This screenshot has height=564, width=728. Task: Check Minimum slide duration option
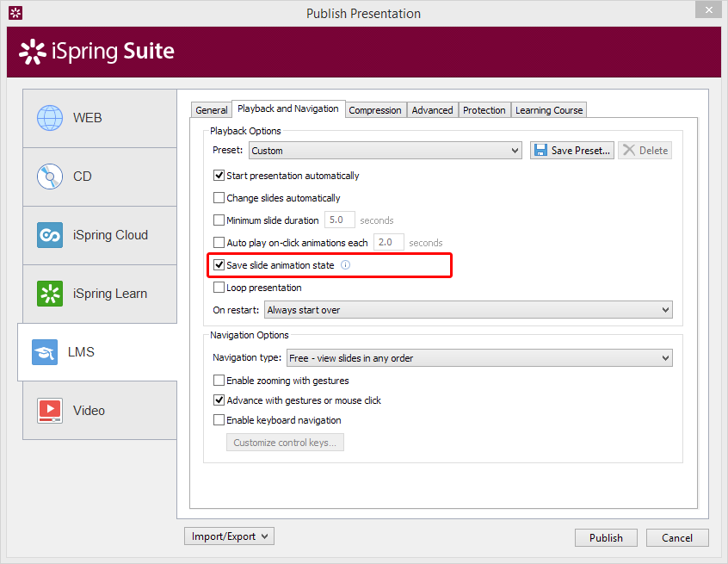(219, 220)
